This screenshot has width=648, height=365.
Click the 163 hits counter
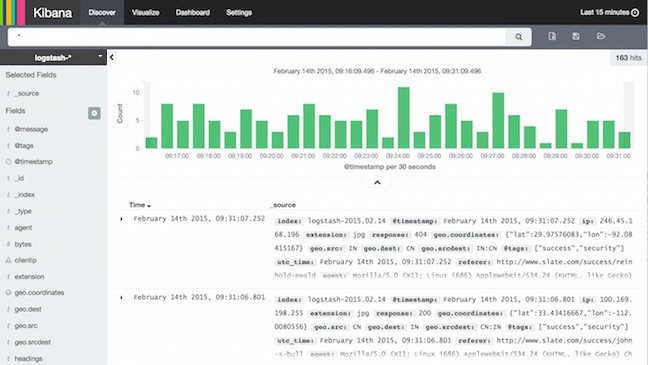628,58
